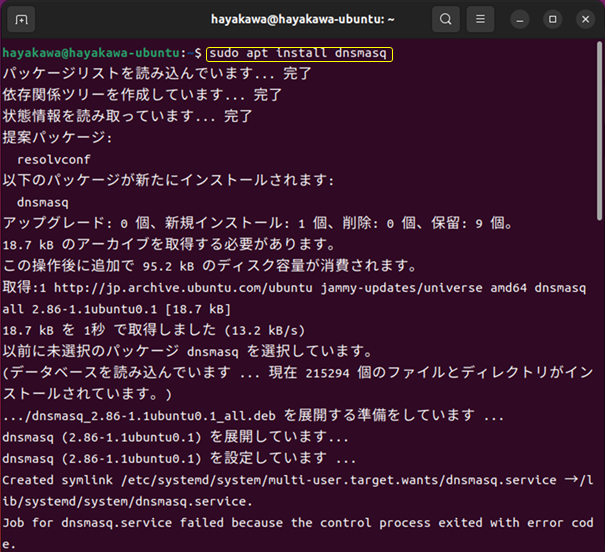Open the hamburger menu in header

tap(482, 19)
